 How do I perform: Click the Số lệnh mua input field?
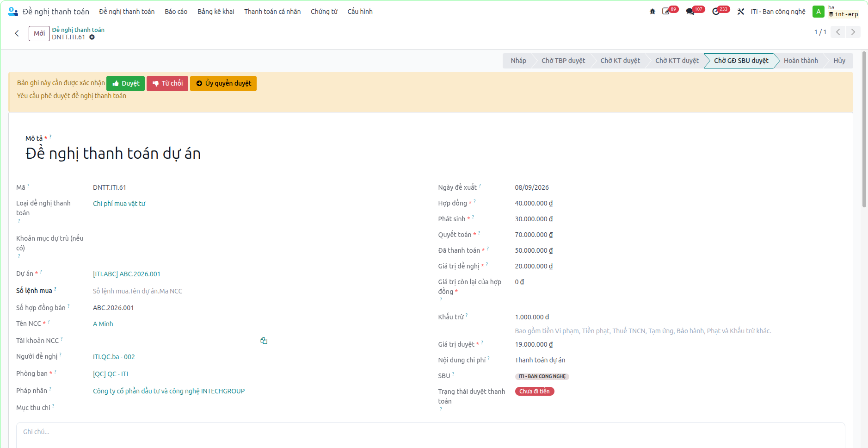click(180, 291)
